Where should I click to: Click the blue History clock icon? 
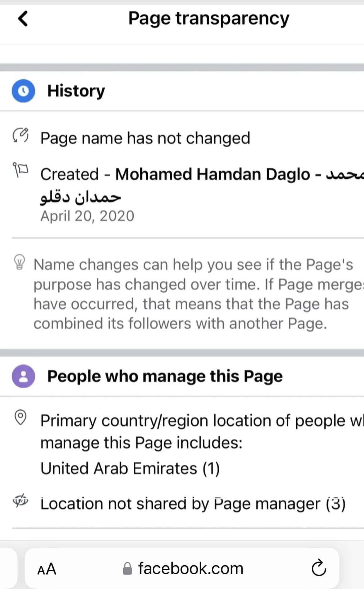(23, 91)
